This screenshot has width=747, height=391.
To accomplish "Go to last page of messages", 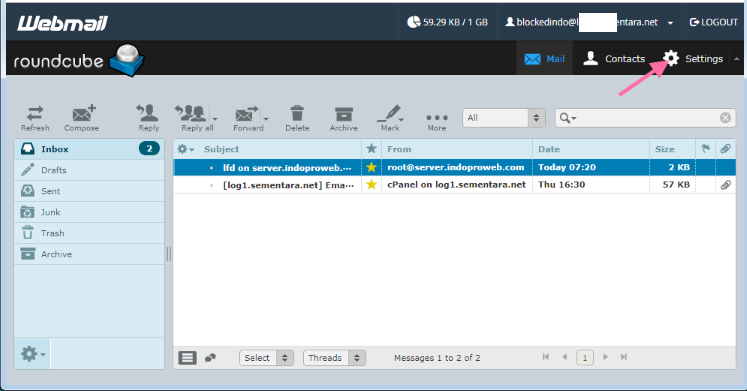I will pos(624,357).
